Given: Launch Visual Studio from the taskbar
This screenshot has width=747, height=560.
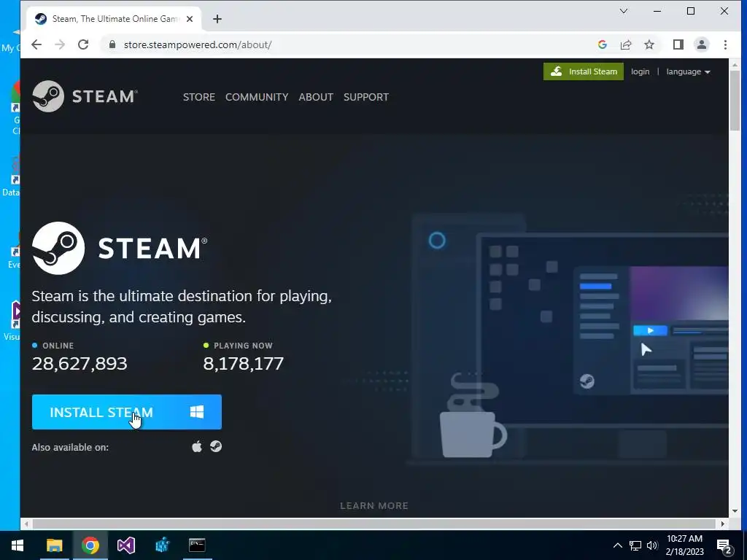Looking at the screenshot, I should point(126,545).
